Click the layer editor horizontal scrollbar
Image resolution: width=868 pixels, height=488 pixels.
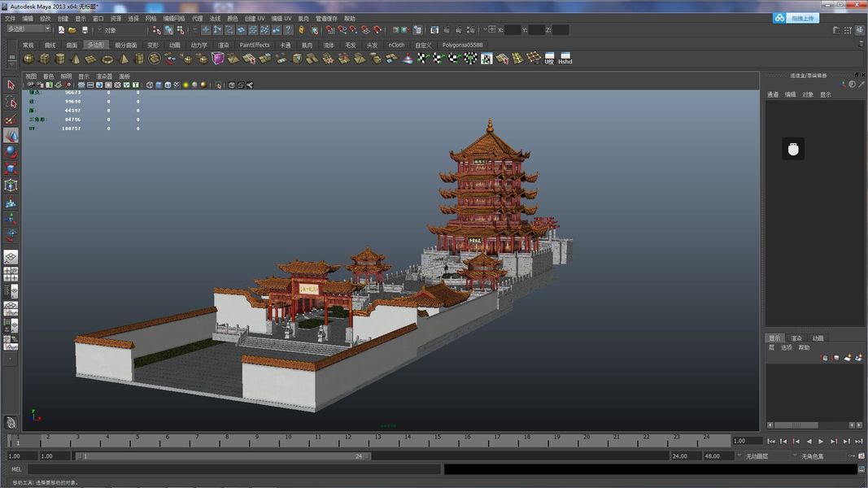(x=796, y=425)
